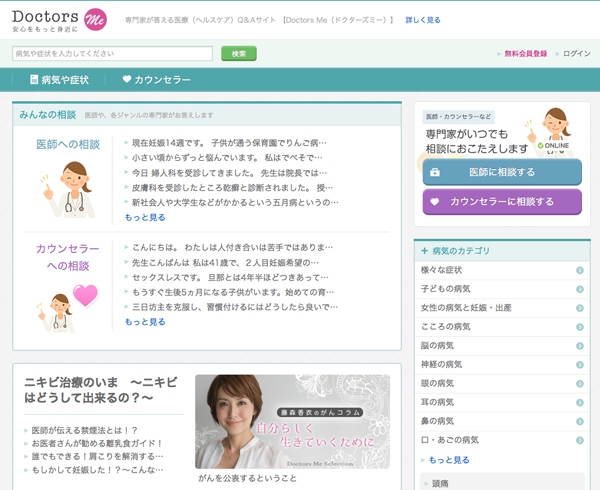600x490 pixels.
Task: Click the ログイン link
Action: point(573,54)
